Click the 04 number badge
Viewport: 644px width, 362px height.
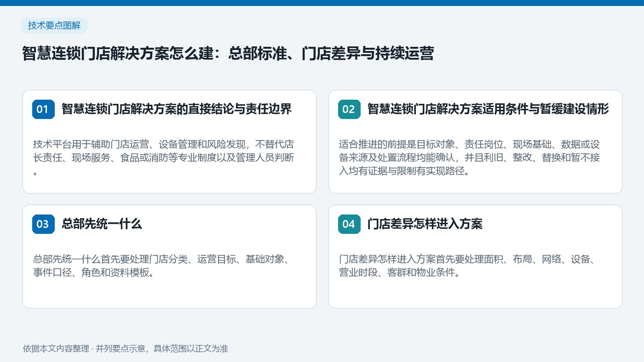tap(349, 224)
